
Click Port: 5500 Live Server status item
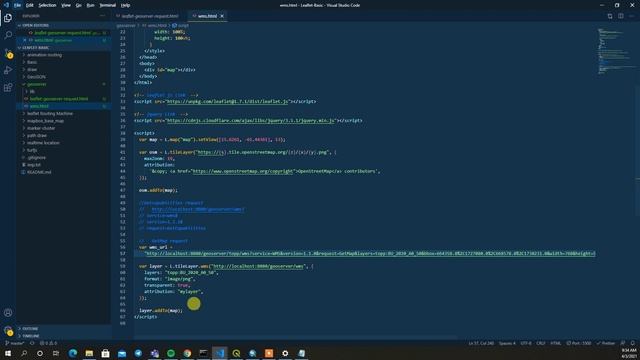pos(579,343)
